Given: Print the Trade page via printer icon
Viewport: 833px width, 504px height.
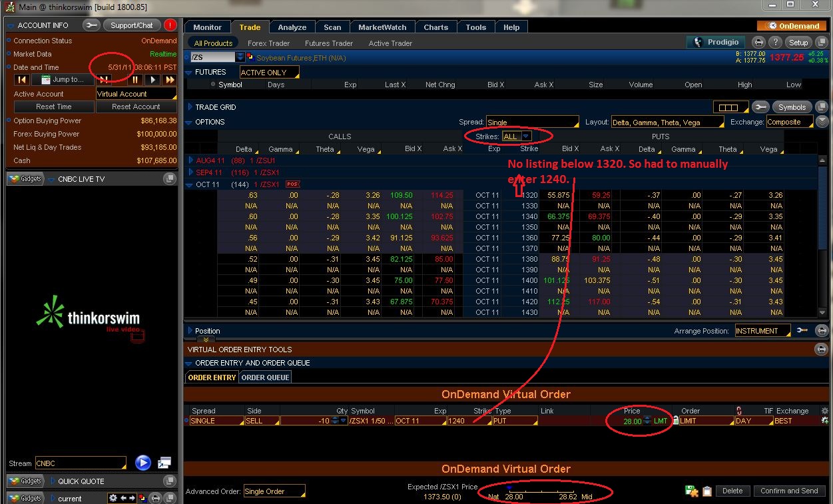Looking at the screenshot, I should (x=758, y=42).
